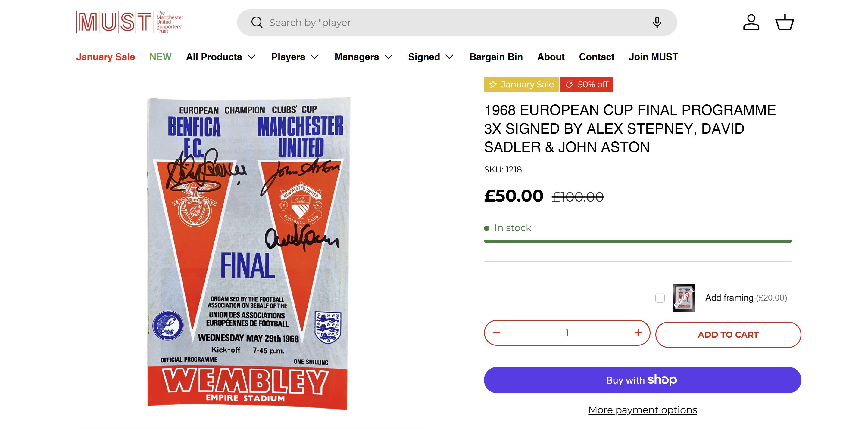Screen dimensions: 868x433
Task: Expand the All Products dropdown
Action: click(x=221, y=57)
